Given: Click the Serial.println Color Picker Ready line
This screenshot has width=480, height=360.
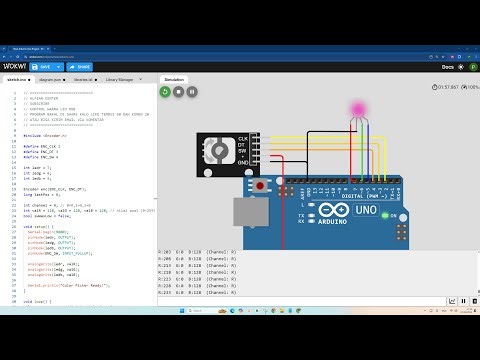Looking at the screenshot, I should click(x=69, y=285).
